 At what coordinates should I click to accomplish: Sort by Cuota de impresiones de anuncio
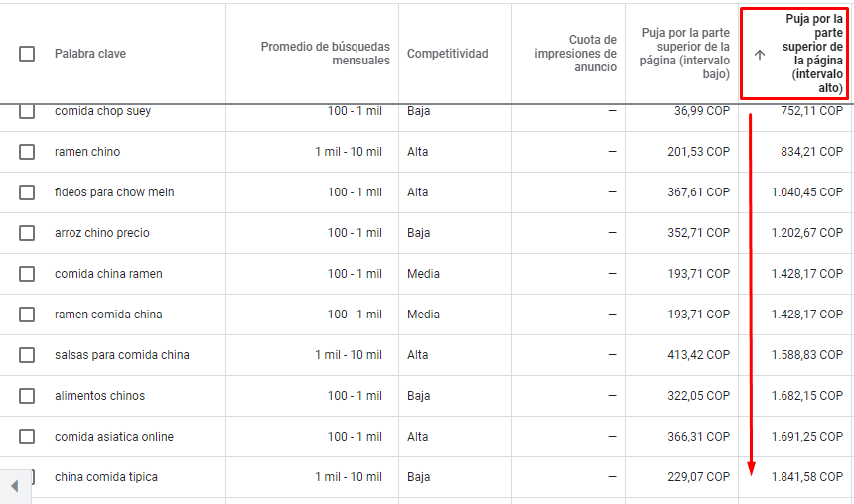(x=575, y=54)
